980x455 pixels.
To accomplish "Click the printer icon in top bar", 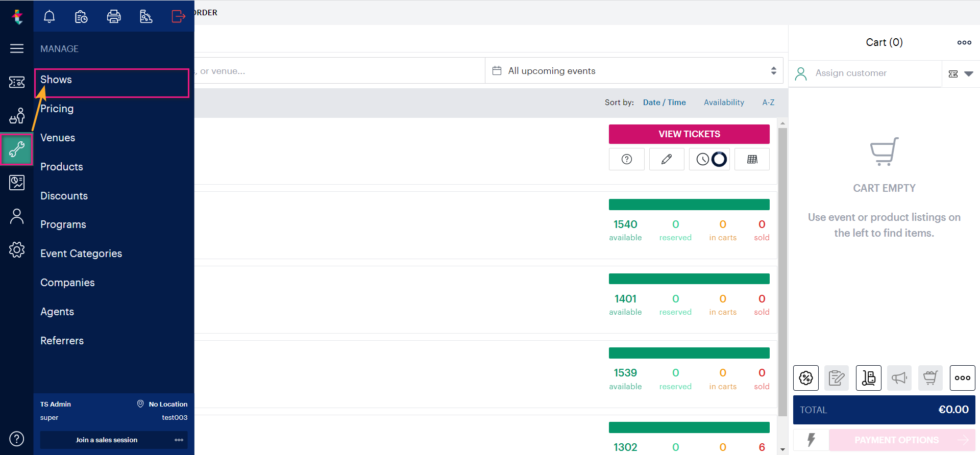I will click(114, 17).
